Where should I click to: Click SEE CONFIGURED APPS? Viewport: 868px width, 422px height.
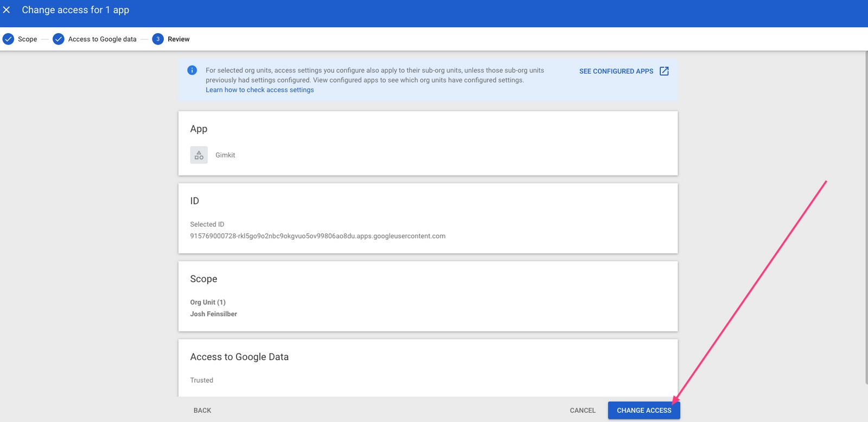pos(616,71)
